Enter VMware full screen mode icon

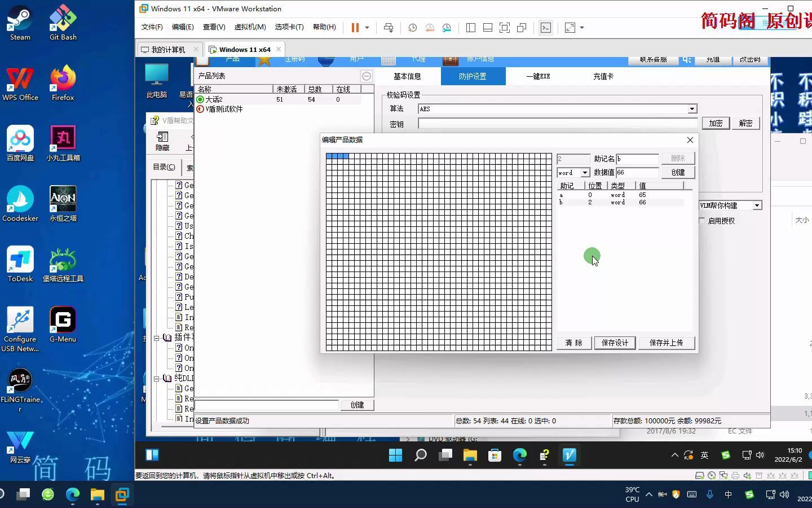[505, 27]
